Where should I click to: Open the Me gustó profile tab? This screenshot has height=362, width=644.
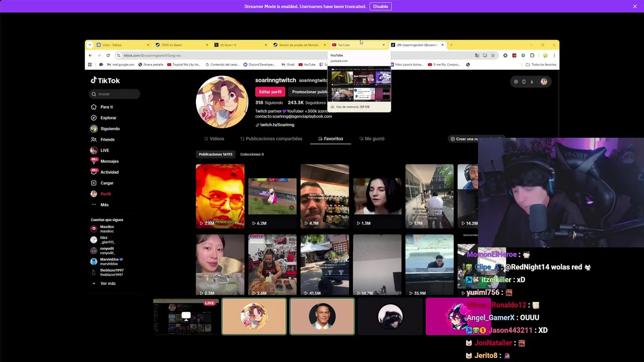372,139
